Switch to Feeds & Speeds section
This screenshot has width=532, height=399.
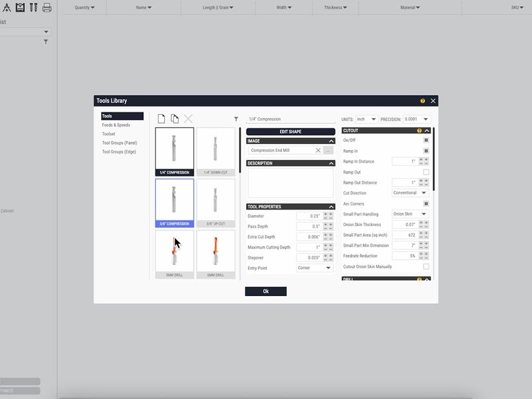[x=116, y=125]
